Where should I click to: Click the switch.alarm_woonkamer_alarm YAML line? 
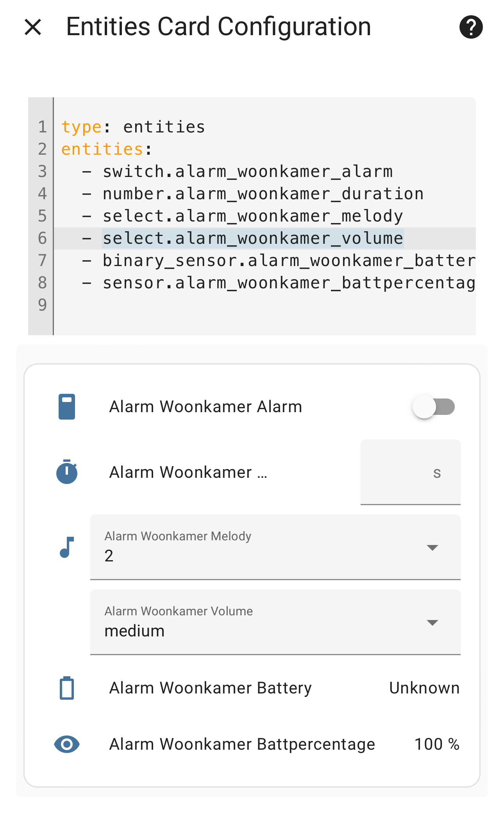[x=248, y=172]
